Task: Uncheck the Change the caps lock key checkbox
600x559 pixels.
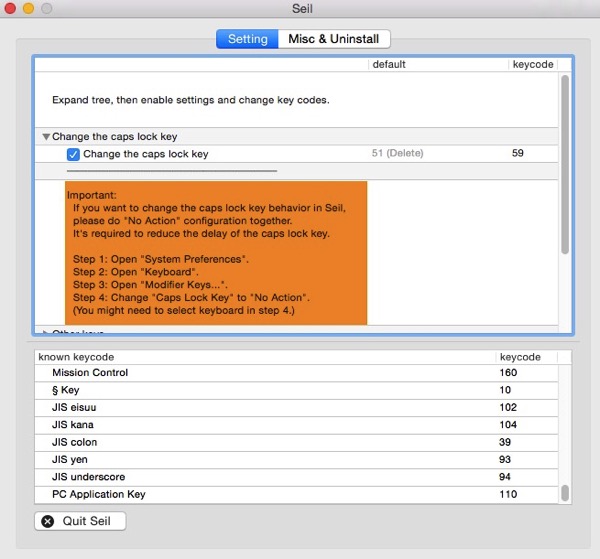Action: [x=73, y=154]
